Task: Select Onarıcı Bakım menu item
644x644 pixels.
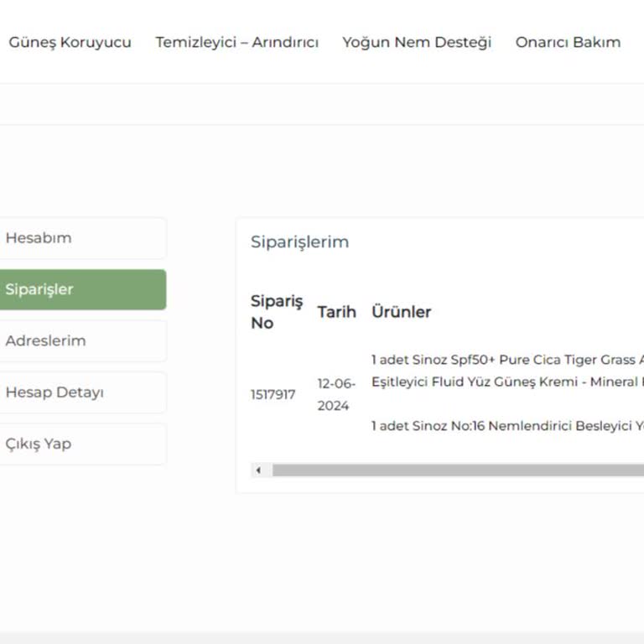Action: pos(568,42)
